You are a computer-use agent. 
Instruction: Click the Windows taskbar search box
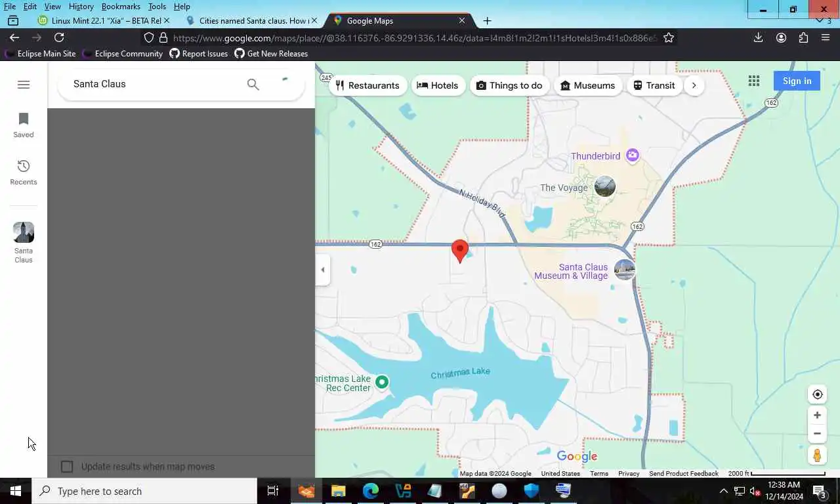144,491
